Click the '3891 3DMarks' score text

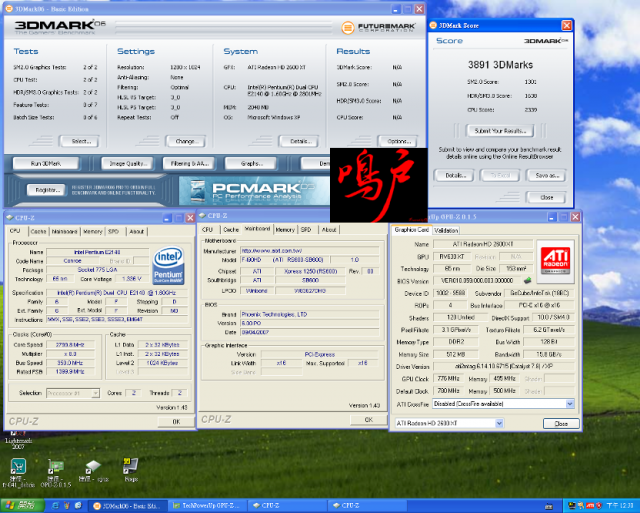(x=500, y=65)
